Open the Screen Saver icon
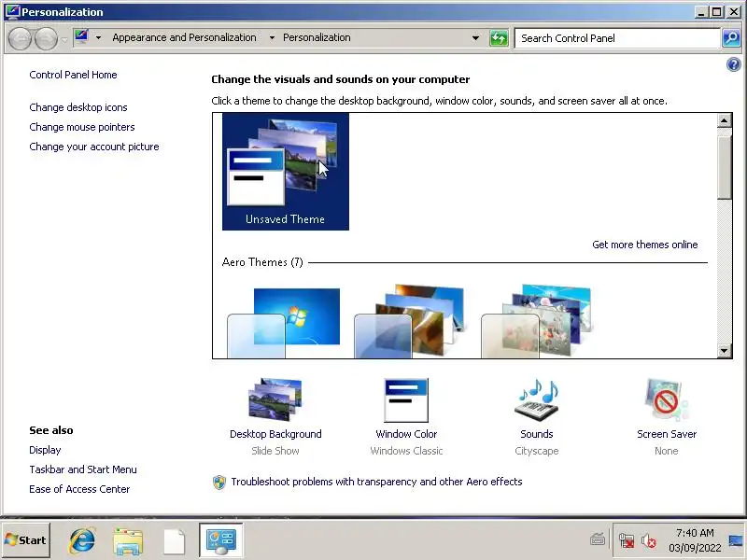Screen dimensions: 747x560 667,400
